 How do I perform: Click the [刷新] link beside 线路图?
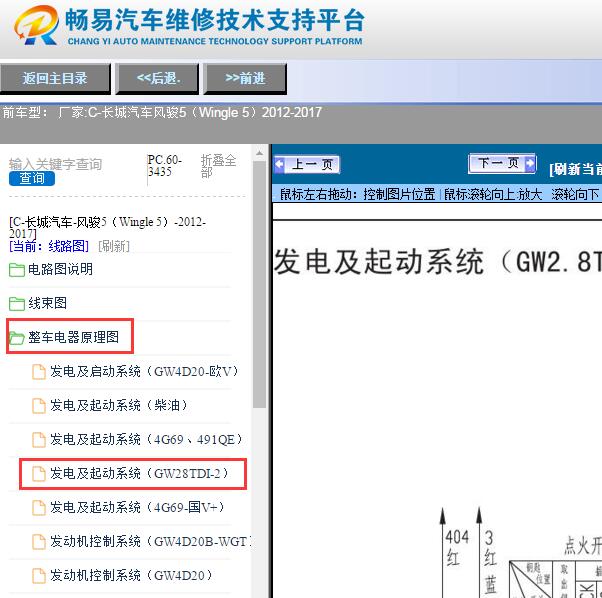pos(114,246)
